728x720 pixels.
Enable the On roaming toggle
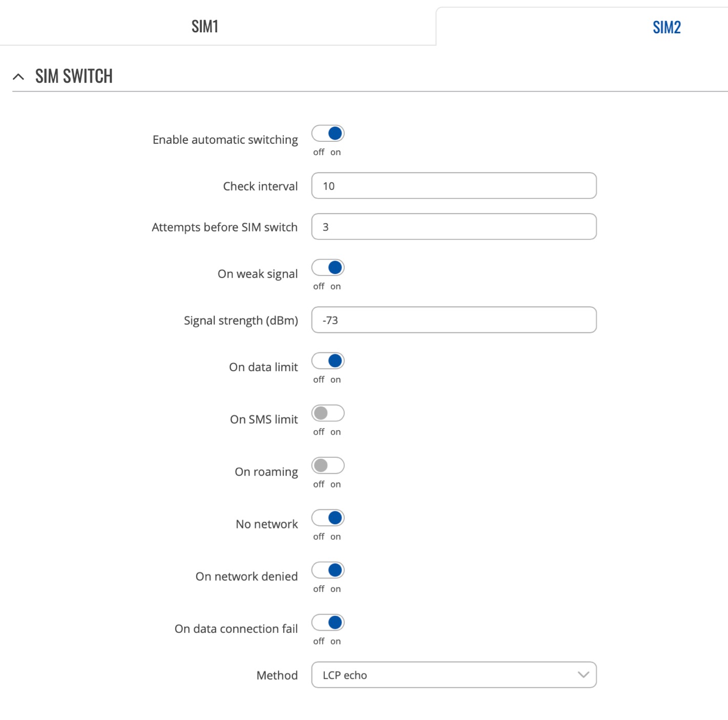coord(328,465)
